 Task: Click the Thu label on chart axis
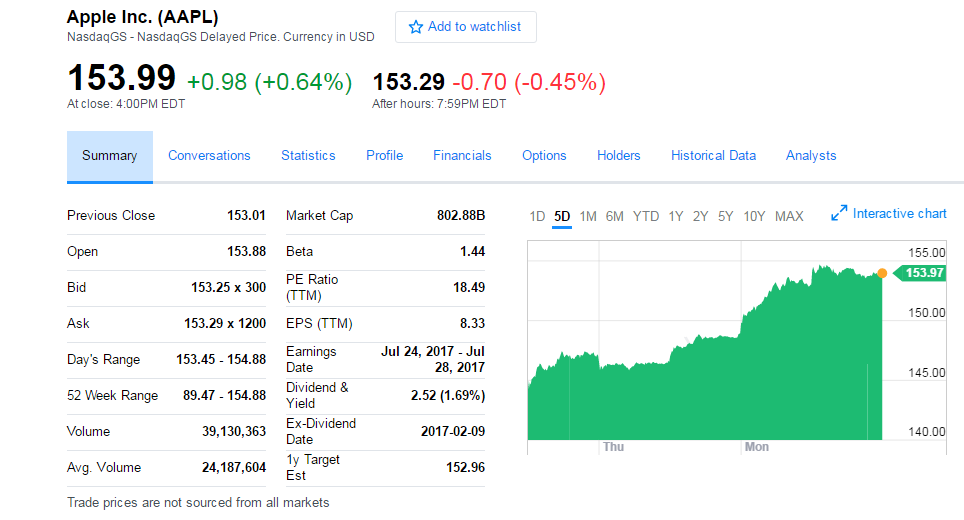point(614,447)
